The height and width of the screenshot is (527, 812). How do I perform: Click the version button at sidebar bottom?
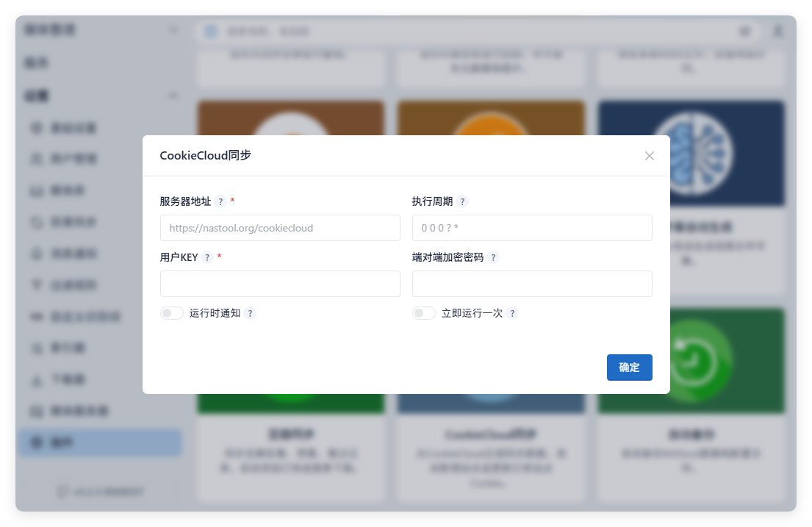[x=101, y=491]
